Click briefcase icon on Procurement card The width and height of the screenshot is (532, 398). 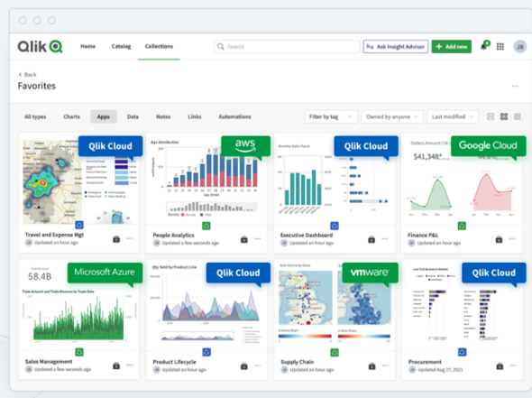pos(500,366)
